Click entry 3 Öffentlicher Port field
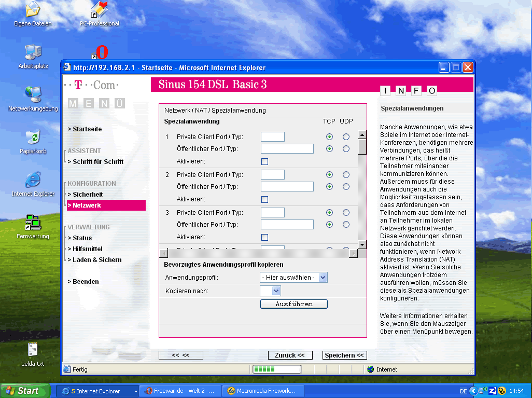The image size is (532, 398). [287, 225]
